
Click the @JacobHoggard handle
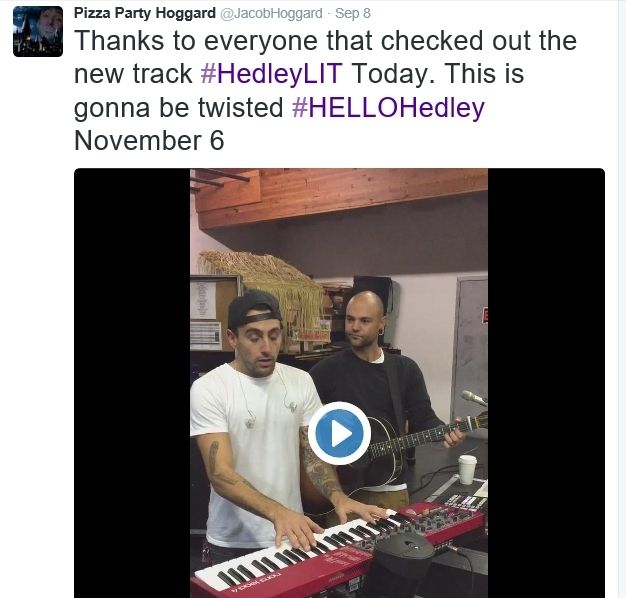[271, 13]
